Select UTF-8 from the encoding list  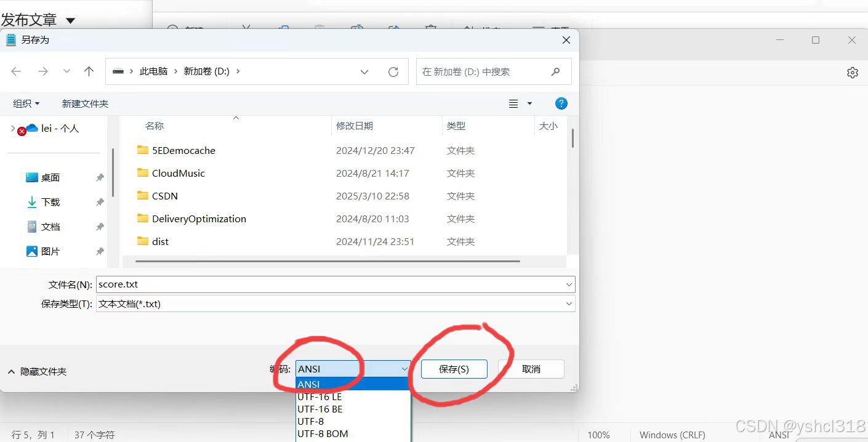point(311,421)
